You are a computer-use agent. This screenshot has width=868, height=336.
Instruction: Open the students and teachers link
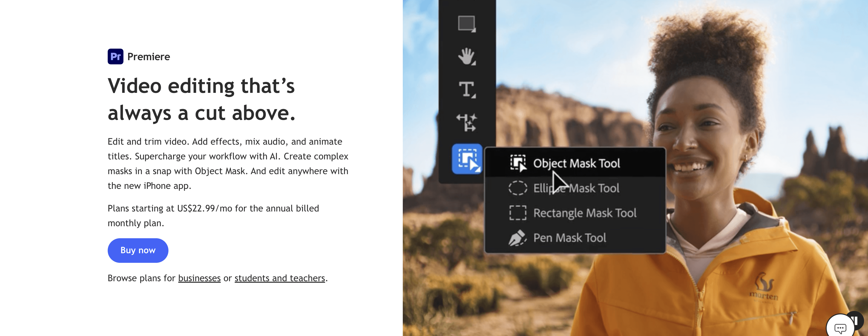click(279, 278)
